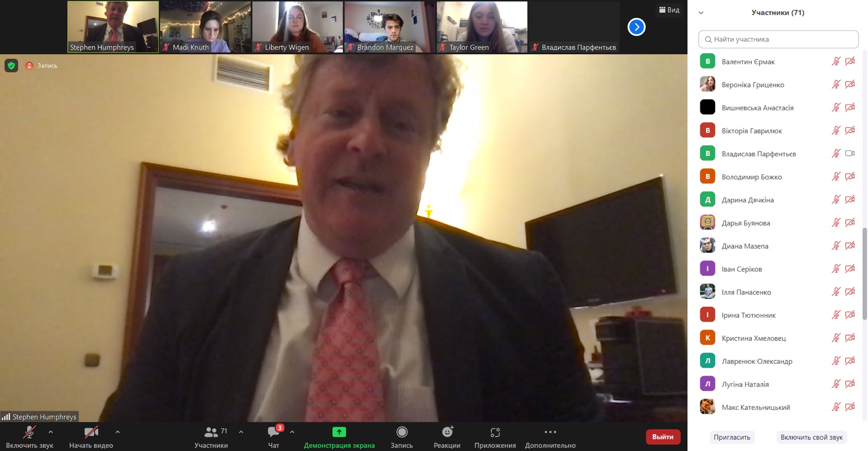Select participant name Макс Кательницький
Image resolution: width=868 pixels, height=451 pixels.
(x=756, y=408)
